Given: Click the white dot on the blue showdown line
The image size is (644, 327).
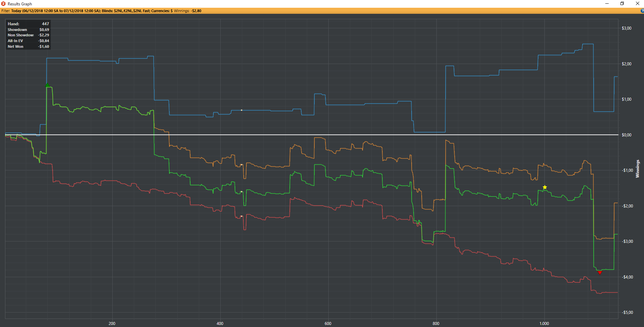Looking at the screenshot, I should point(242,110).
